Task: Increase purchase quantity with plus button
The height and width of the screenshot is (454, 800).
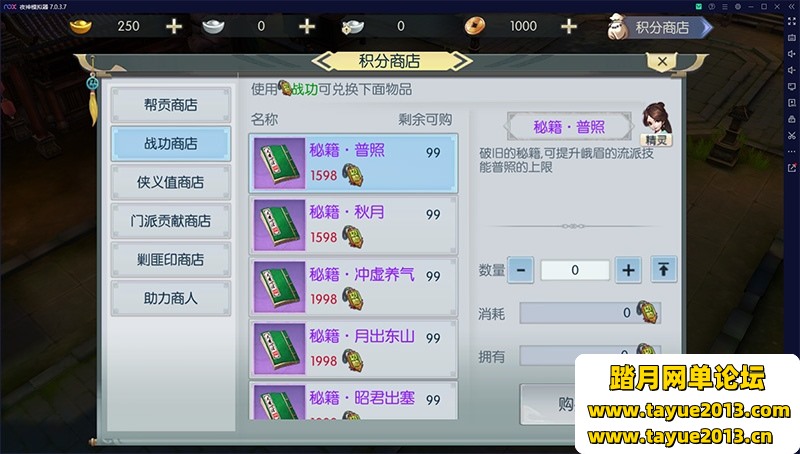Action: coord(628,270)
